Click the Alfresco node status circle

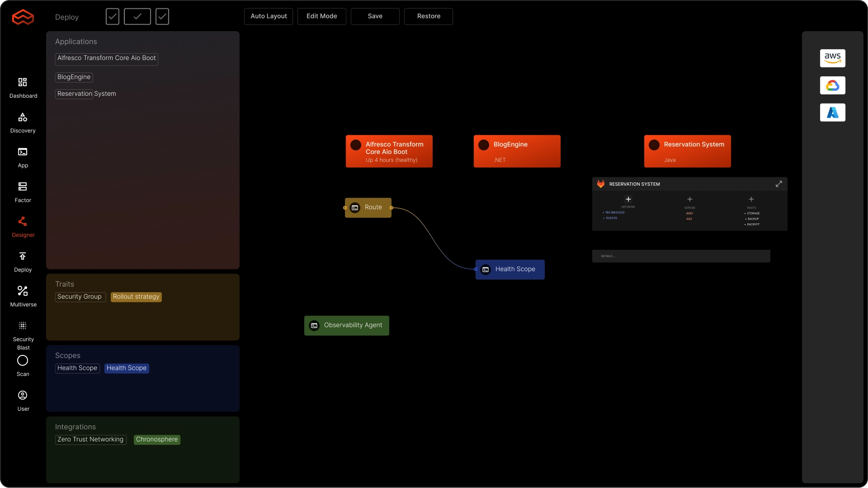click(356, 145)
